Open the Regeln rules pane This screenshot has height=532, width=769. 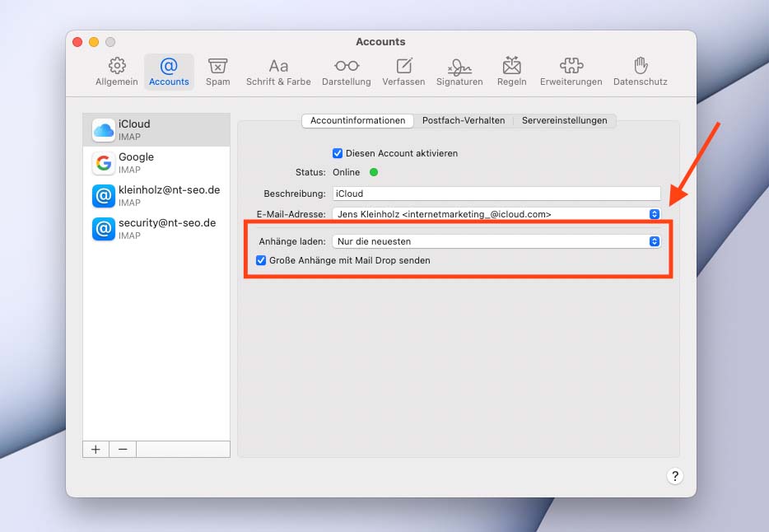click(x=511, y=72)
